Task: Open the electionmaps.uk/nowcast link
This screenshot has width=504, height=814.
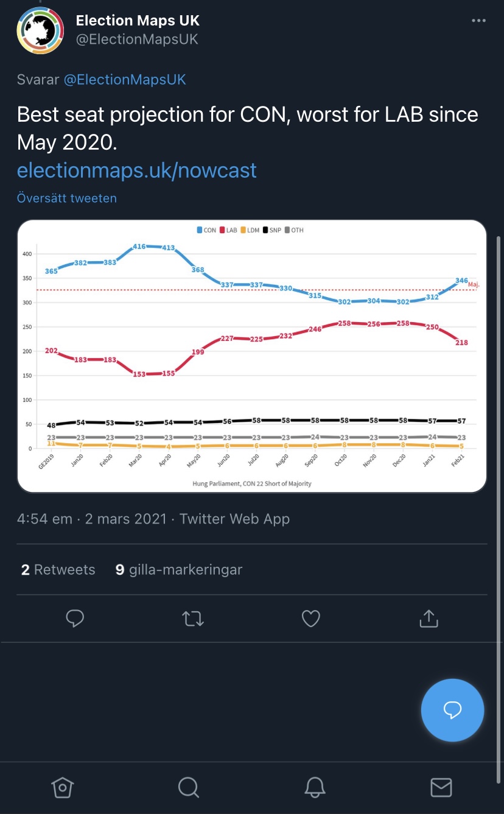Action: pos(137,170)
